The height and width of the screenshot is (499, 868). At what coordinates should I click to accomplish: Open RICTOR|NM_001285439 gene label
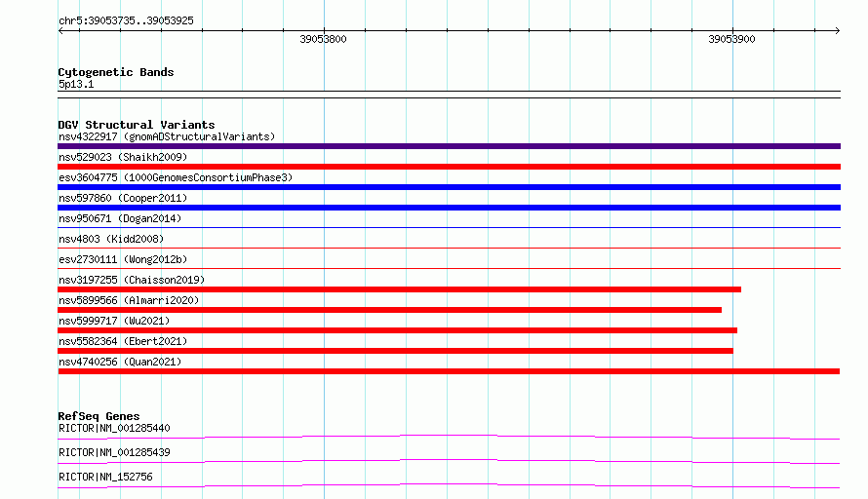(114, 452)
